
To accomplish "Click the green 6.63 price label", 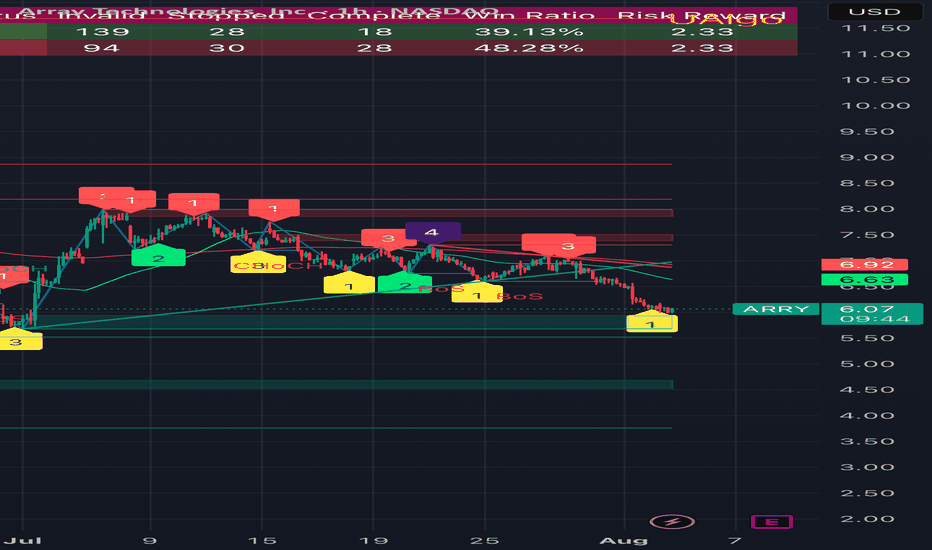I will click(864, 279).
